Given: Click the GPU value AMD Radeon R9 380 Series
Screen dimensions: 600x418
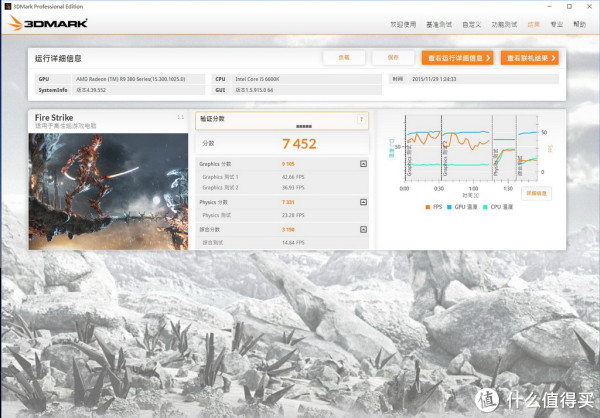Looking at the screenshot, I should (130, 79).
